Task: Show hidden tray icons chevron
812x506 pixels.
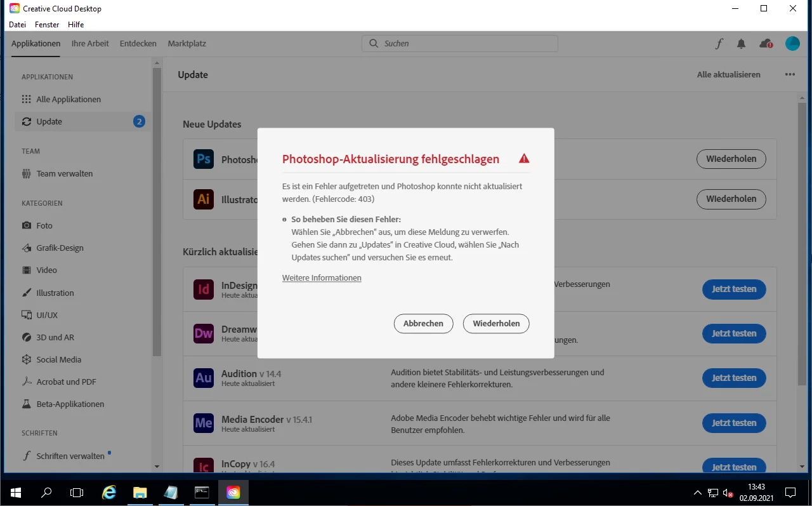Action: pyautogui.click(x=698, y=493)
